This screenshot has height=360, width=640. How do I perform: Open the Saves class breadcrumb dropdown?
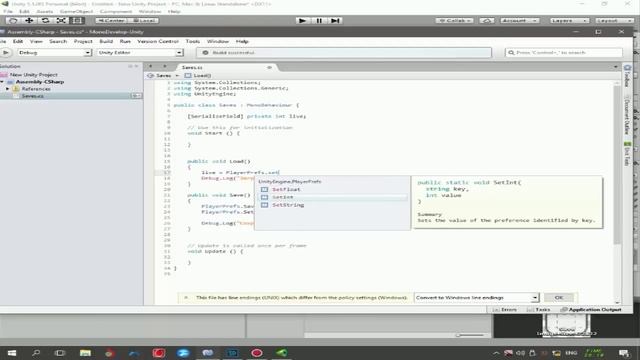[x=163, y=76]
